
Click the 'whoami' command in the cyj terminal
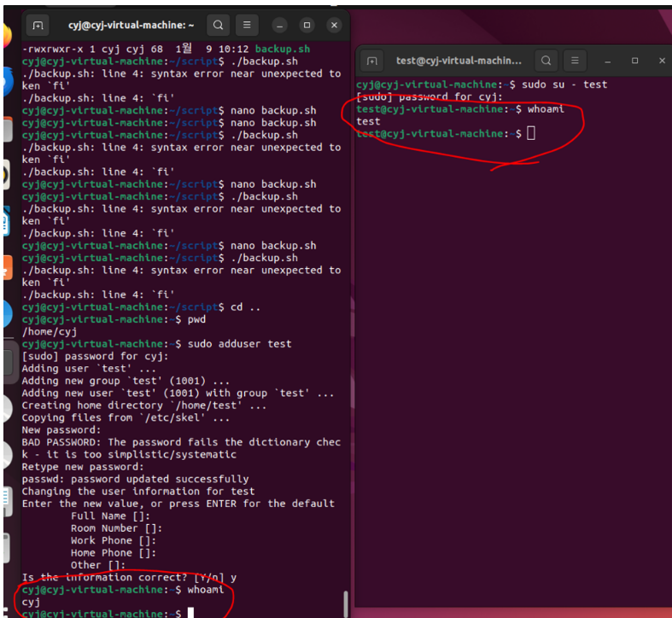tap(206, 590)
